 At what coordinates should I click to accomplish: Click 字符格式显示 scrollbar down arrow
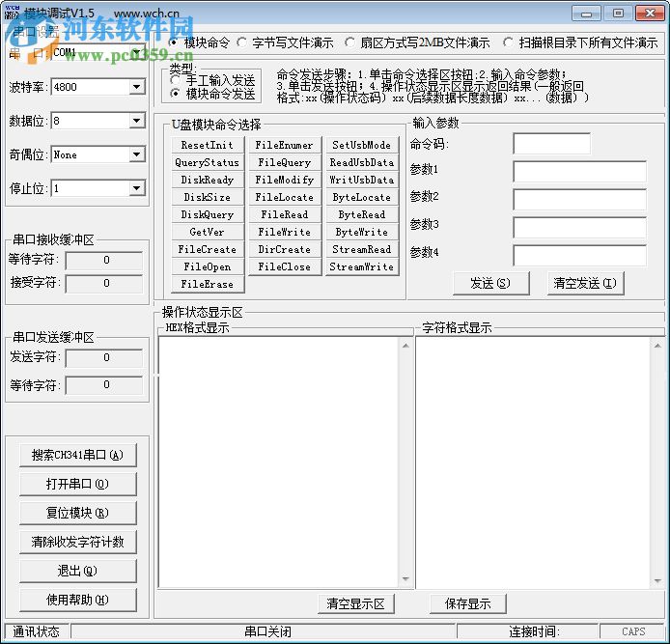click(657, 580)
